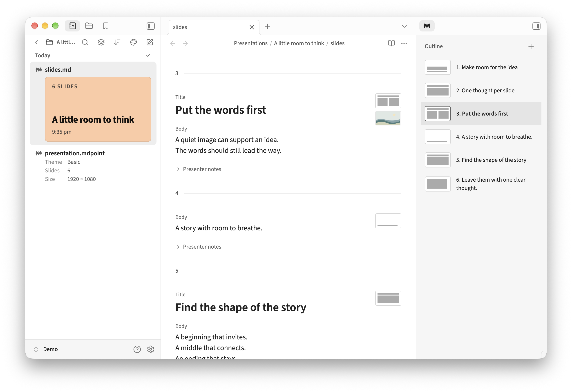
Task: Select presentation.mdpoint file
Action: [75, 153]
